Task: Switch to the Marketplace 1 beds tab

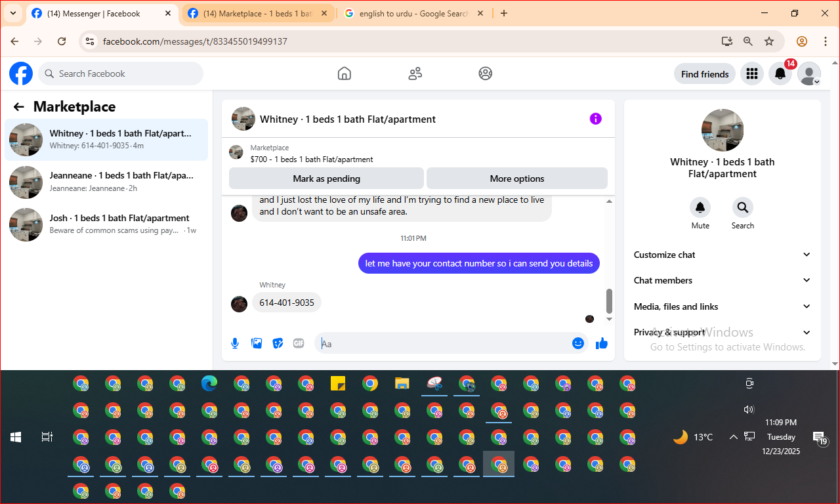Action: (259, 13)
